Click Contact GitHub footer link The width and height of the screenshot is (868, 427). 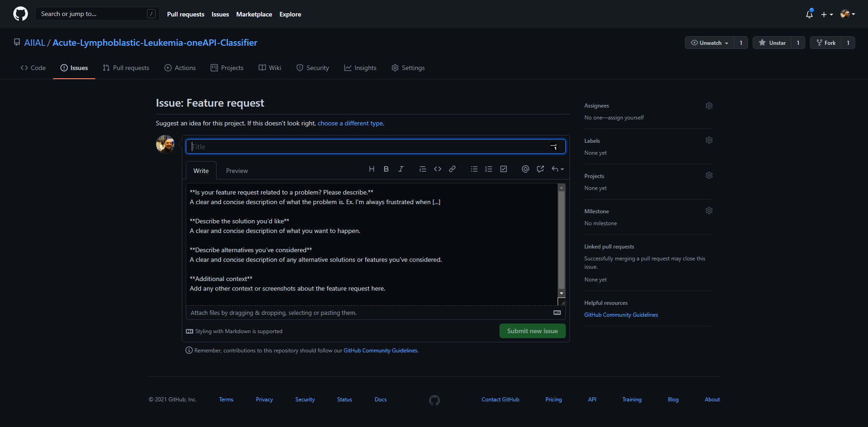(500, 400)
